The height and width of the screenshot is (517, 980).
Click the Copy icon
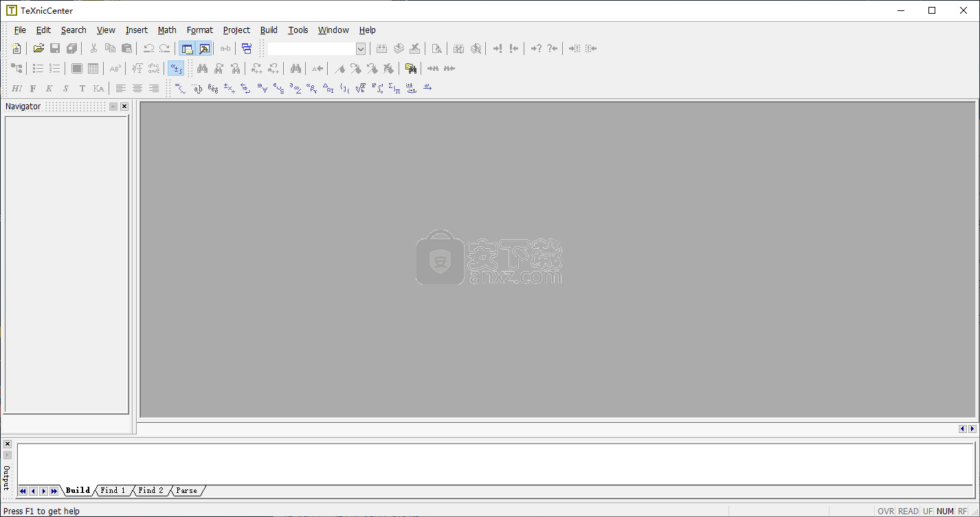[x=110, y=49]
